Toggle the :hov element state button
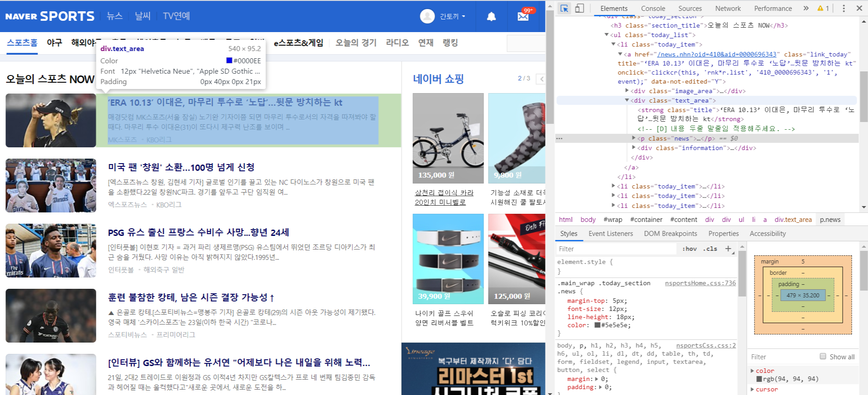The image size is (868, 395). 689,249
